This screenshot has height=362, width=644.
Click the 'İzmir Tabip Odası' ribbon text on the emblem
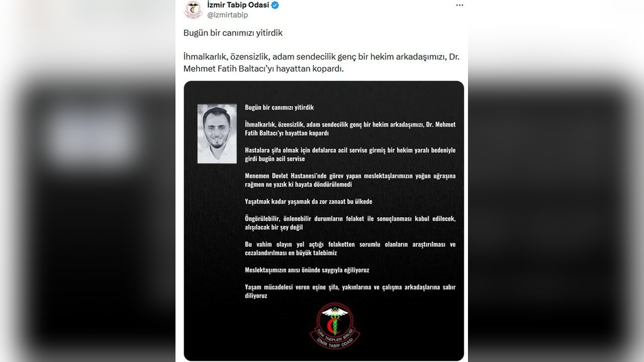pyautogui.click(x=334, y=339)
